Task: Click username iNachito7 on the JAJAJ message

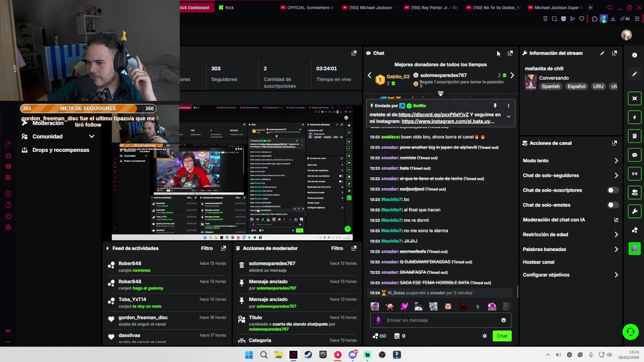Action: click(392, 241)
